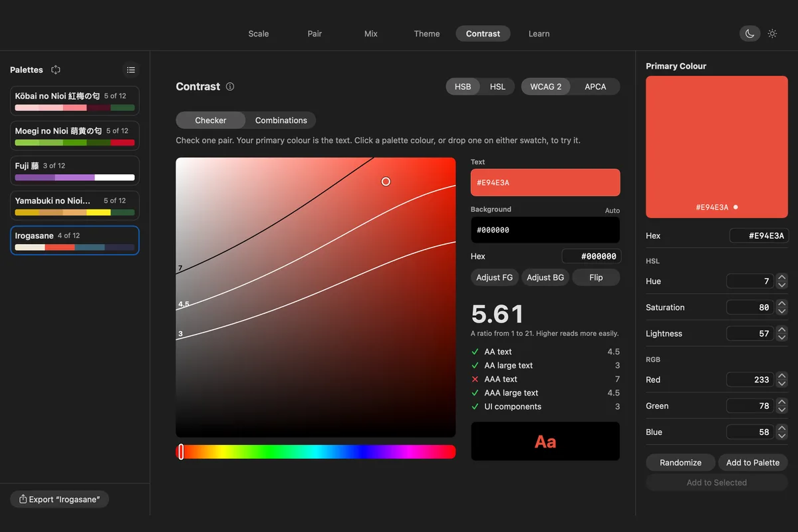798x532 pixels.
Task: Select the Irogasane palette
Action: click(x=74, y=240)
